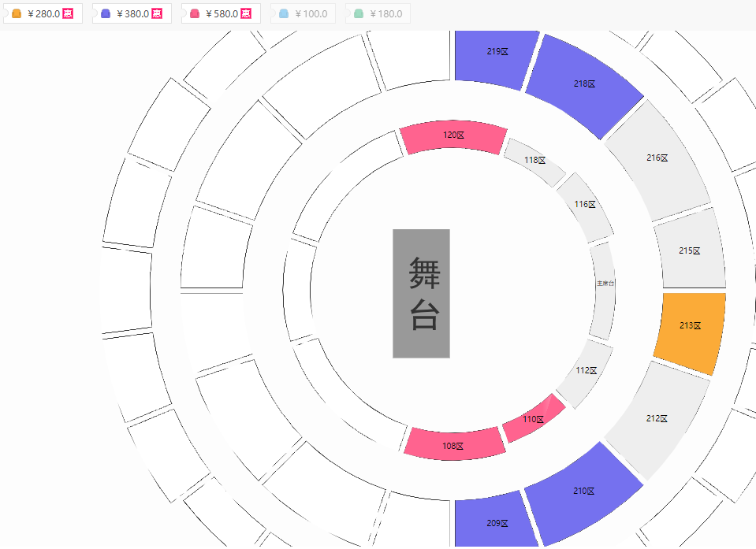Click the pink seat icon for ¥580.0
Screen dimensions: 756x549
coord(195,13)
